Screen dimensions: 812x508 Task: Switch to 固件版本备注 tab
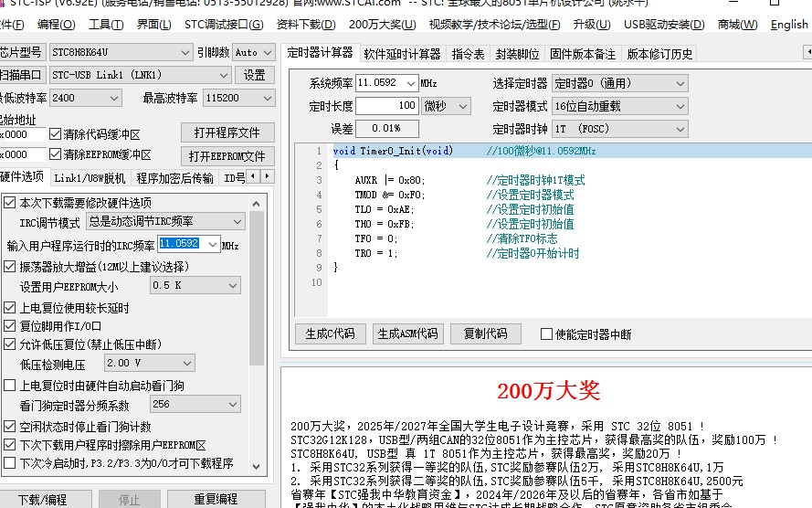click(582, 54)
